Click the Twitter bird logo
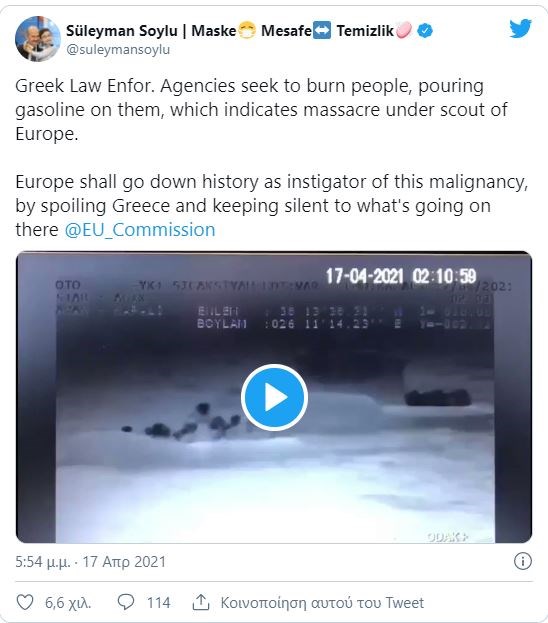Image resolution: width=548 pixels, height=623 pixels. [520, 29]
